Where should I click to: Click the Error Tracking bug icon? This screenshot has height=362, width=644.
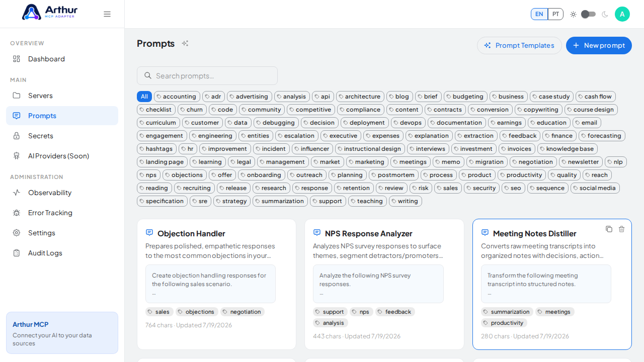[x=17, y=213]
